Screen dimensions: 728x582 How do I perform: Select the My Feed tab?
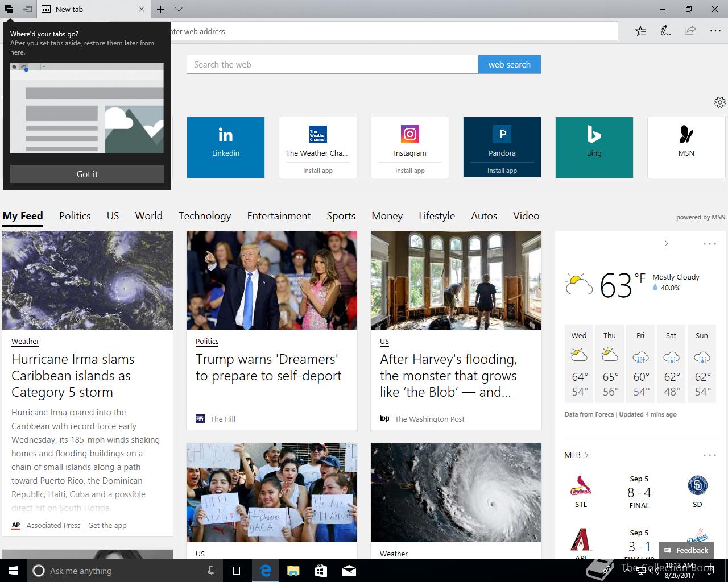[x=23, y=216]
